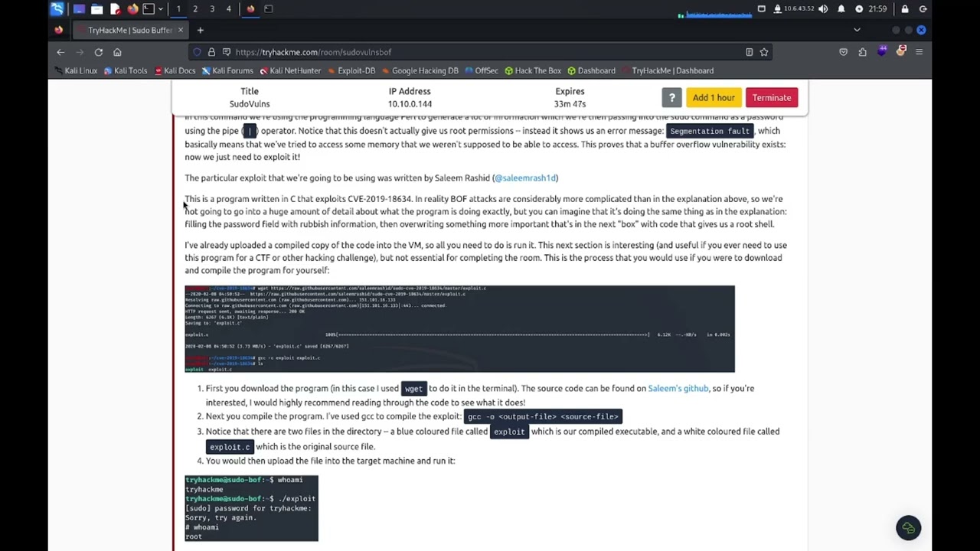Click the log out icon in the panel
980x551 pixels.
tap(923, 9)
